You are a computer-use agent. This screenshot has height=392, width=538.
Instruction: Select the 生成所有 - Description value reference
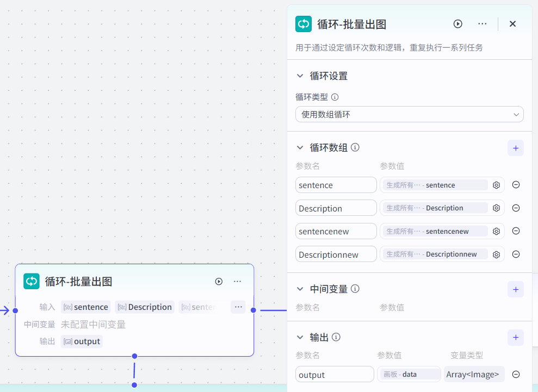(x=435, y=208)
